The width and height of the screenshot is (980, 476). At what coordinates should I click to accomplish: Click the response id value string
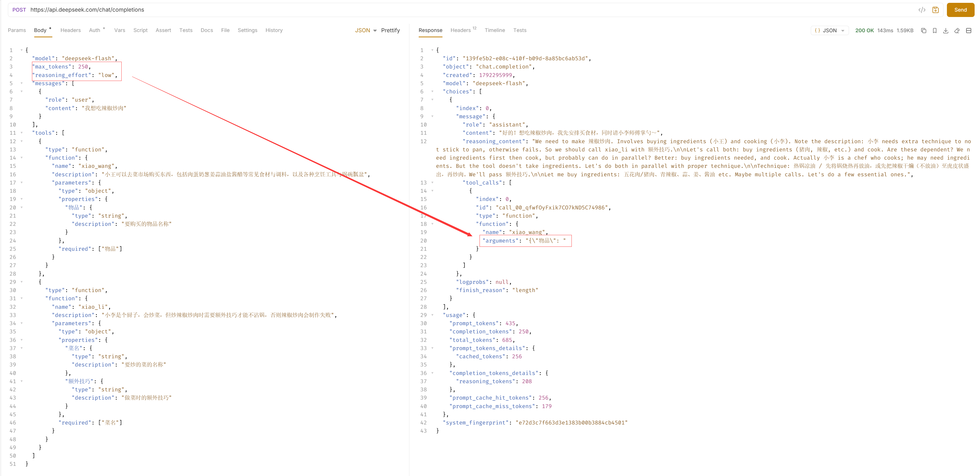point(525,59)
